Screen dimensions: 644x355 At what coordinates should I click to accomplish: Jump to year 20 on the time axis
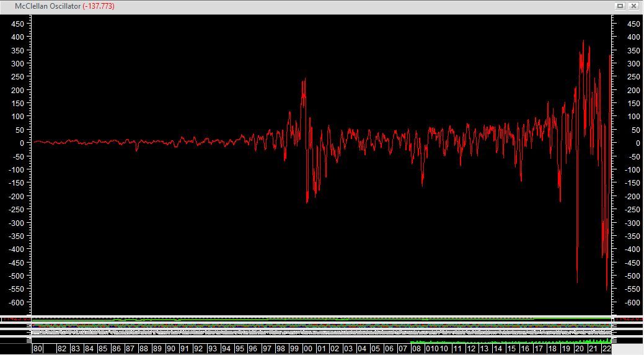(580, 349)
